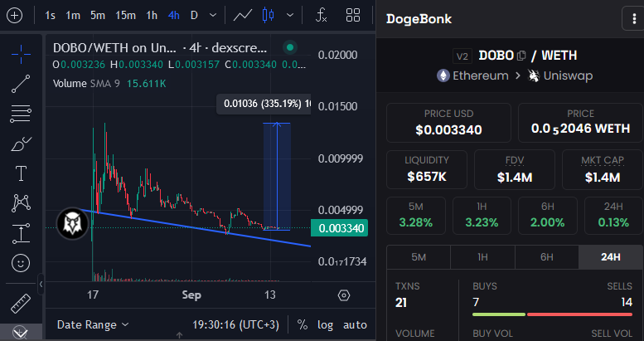Open the indicators fx menu
The image size is (644, 341).
click(322, 16)
